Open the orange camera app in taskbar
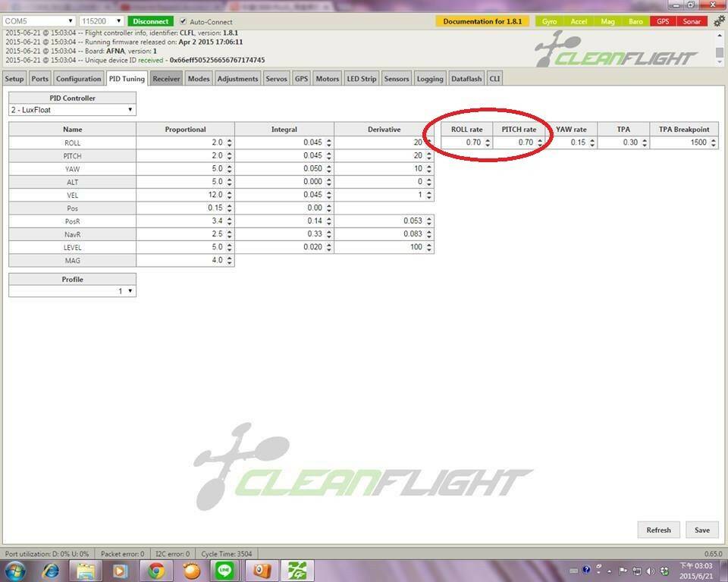Viewport: 728px width, 582px height. click(x=262, y=571)
